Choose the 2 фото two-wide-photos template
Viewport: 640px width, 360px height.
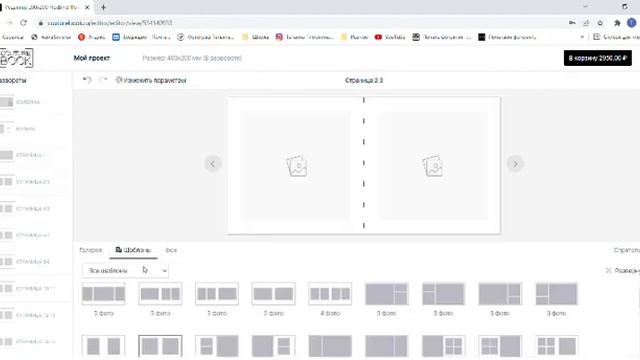tap(273, 293)
